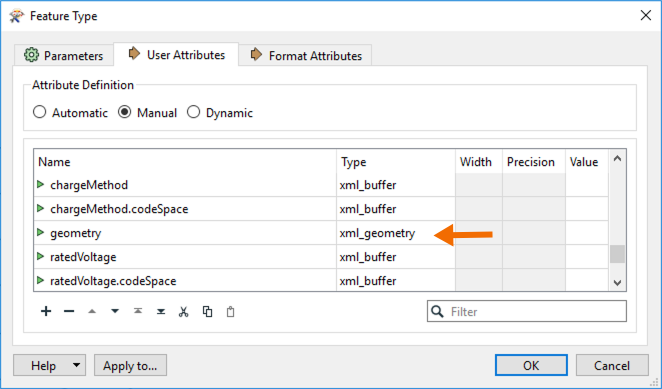Click the Feature Type window icon
662x389 pixels.
(x=16, y=16)
